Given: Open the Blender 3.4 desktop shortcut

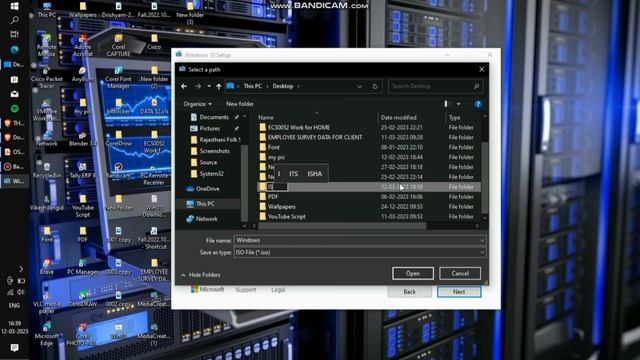Looking at the screenshot, I should coord(82,139).
